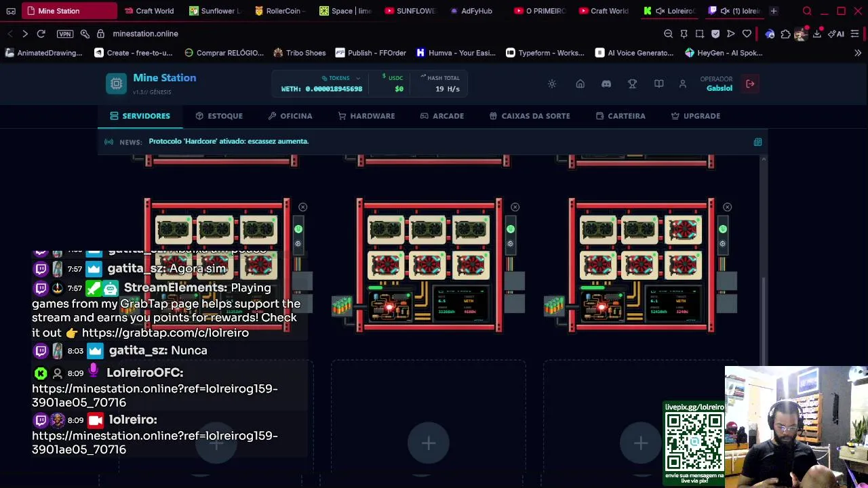Open settings gear on right server rack

(723, 243)
